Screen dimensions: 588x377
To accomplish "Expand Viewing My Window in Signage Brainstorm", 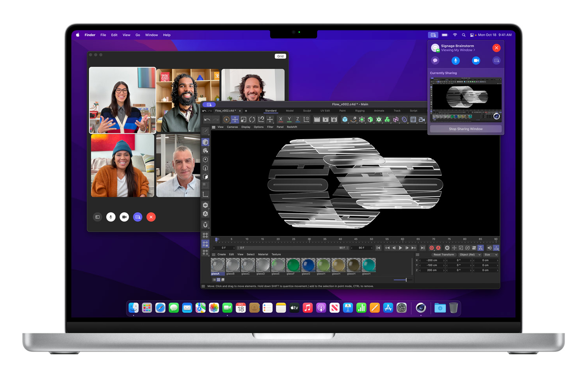I will (458, 50).
